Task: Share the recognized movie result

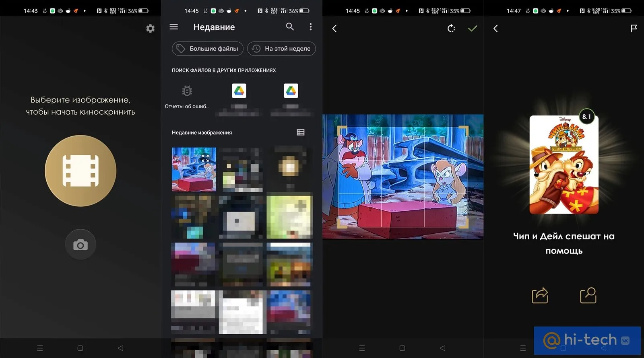Action: (540, 295)
